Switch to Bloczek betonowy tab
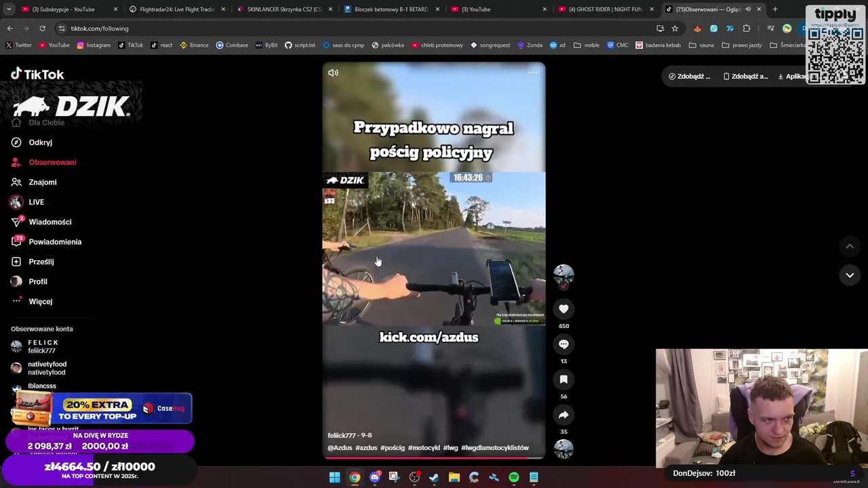This screenshot has width=868, height=488. tap(391, 9)
